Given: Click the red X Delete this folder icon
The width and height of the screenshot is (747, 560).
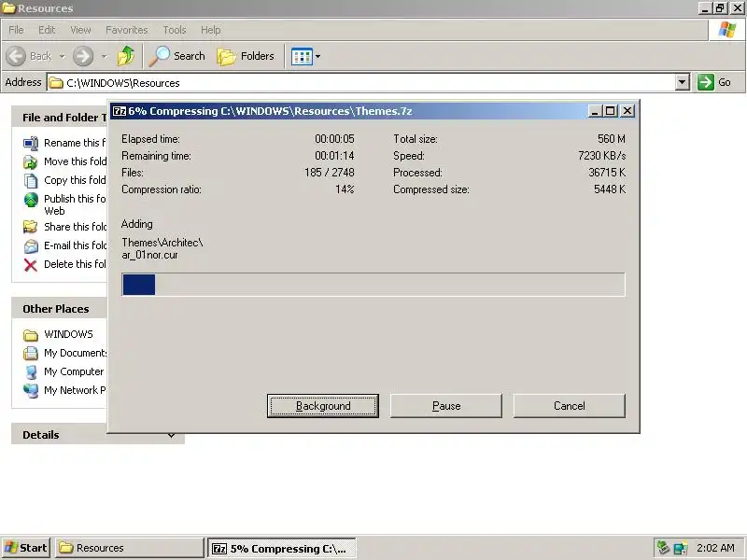Looking at the screenshot, I should pyautogui.click(x=31, y=265).
